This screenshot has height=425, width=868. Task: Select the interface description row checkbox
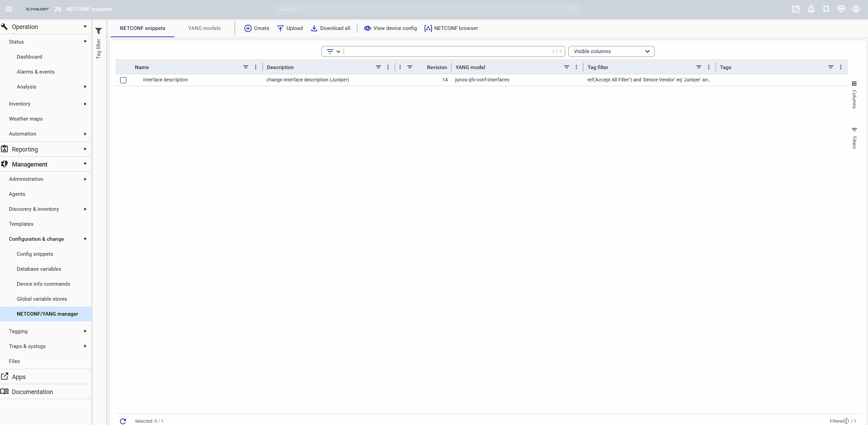pyautogui.click(x=123, y=80)
